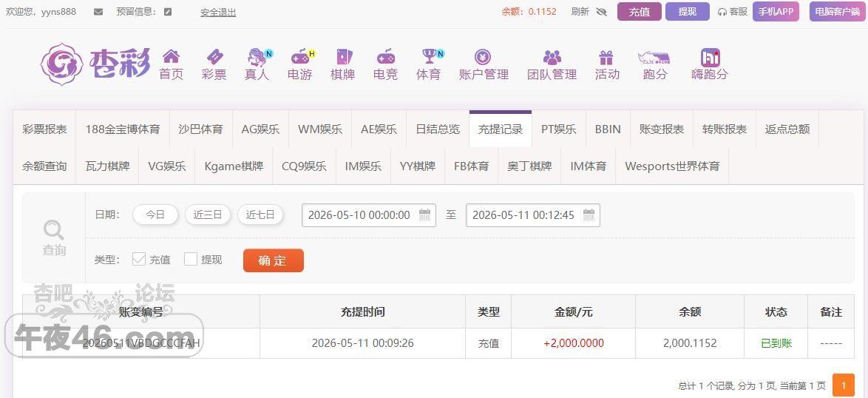Open the 首页 home icon

coord(171,56)
